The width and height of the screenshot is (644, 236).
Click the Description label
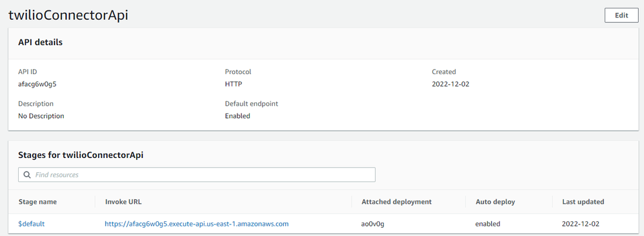pos(35,104)
